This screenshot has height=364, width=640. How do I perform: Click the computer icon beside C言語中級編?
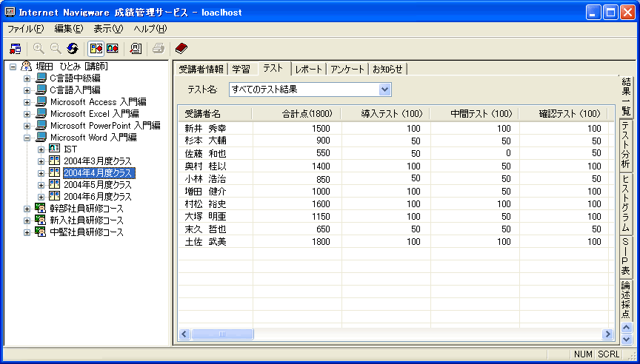pos(41,78)
